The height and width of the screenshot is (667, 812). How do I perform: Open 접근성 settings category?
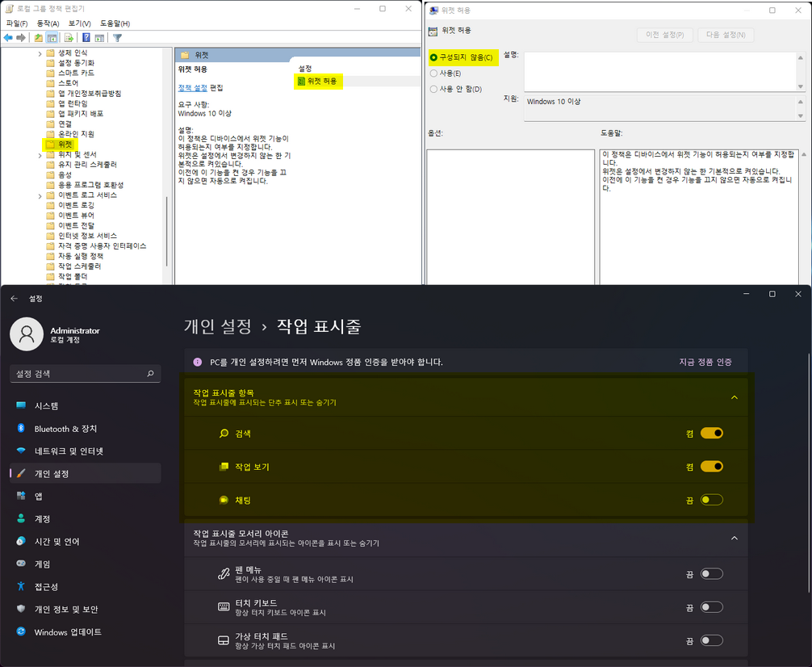tap(86, 587)
